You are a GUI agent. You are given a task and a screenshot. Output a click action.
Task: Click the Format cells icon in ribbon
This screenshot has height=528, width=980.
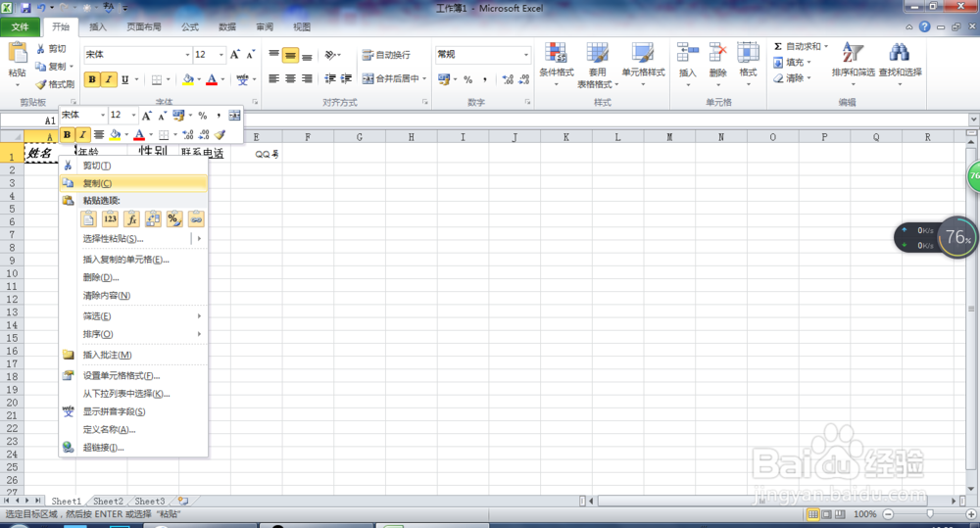click(748, 53)
